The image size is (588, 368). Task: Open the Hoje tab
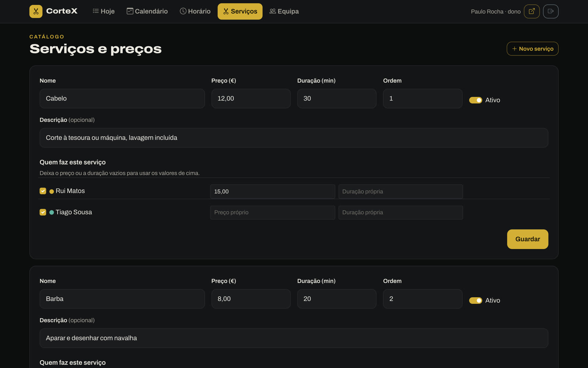click(104, 11)
